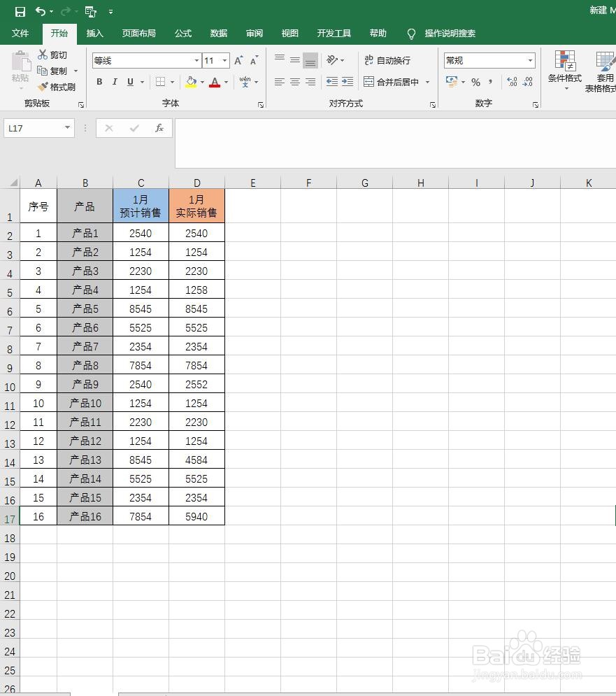Screen dimensions: 616x696
Task: Increase font size with large A icon
Action: click(x=238, y=60)
